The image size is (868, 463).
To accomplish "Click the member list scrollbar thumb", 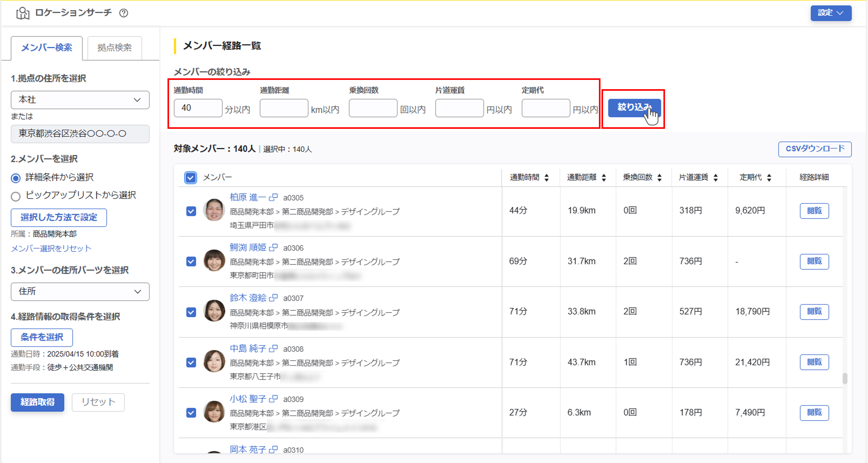I will point(845,378).
